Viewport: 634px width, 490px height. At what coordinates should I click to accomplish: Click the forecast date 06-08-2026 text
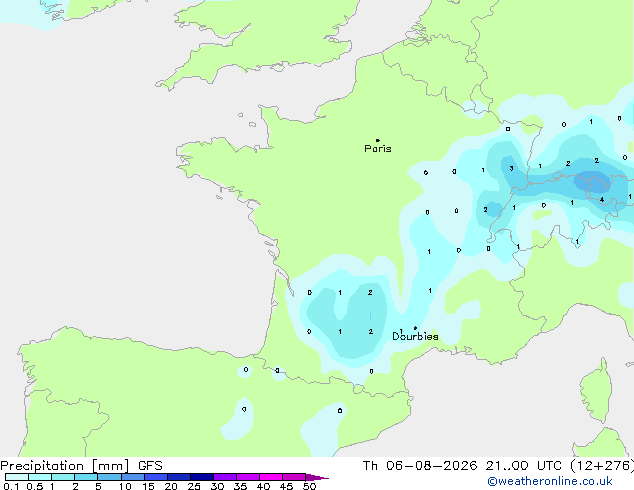point(431,466)
